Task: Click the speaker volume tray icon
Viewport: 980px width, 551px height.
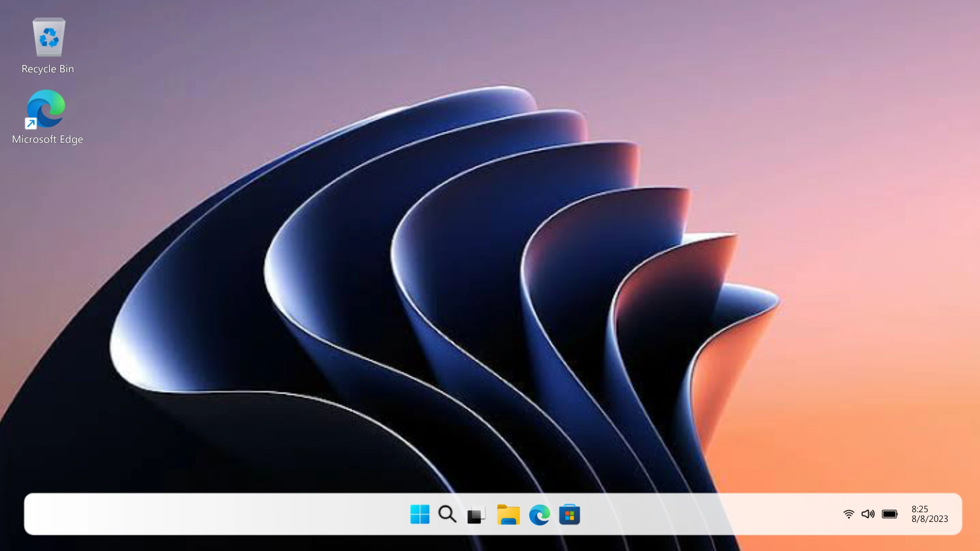Action: tap(868, 514)
